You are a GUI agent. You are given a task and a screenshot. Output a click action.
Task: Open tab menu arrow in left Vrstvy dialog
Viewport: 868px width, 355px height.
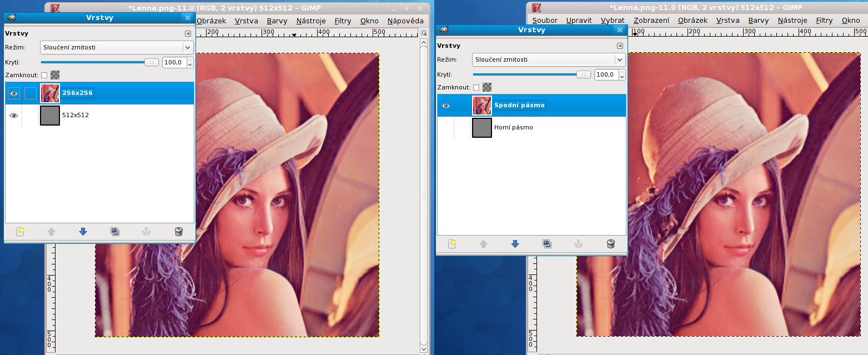click(x=188, y=33)
